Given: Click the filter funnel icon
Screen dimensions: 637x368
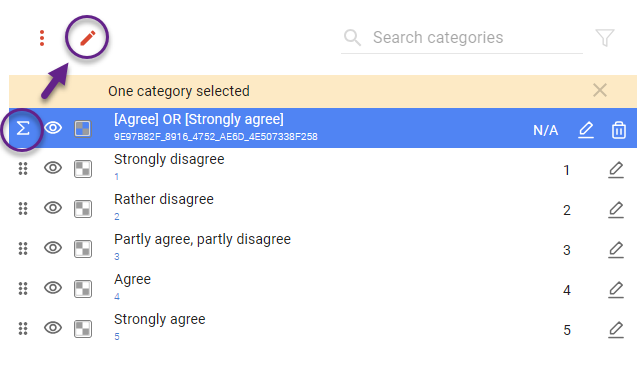Looking at the screenshot, I should [x=604, y=38].
